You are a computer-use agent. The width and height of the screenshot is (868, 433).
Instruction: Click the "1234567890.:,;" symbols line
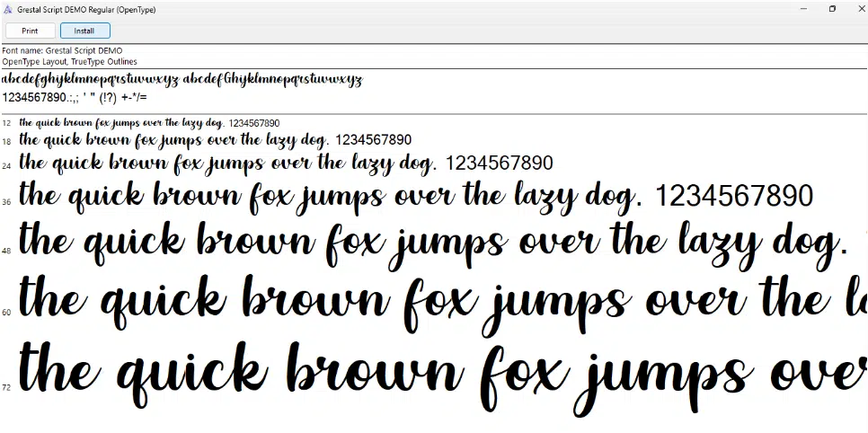[x=75, y=98]
